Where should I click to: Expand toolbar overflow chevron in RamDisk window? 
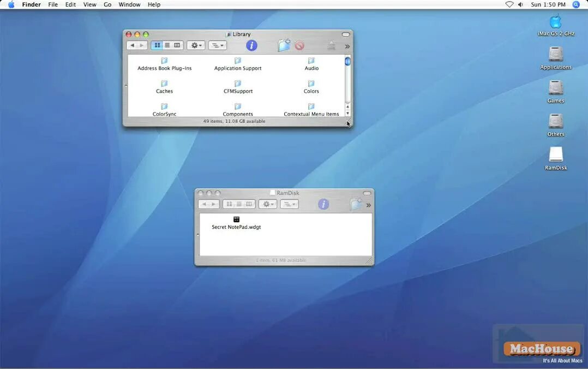coord(369,205)
